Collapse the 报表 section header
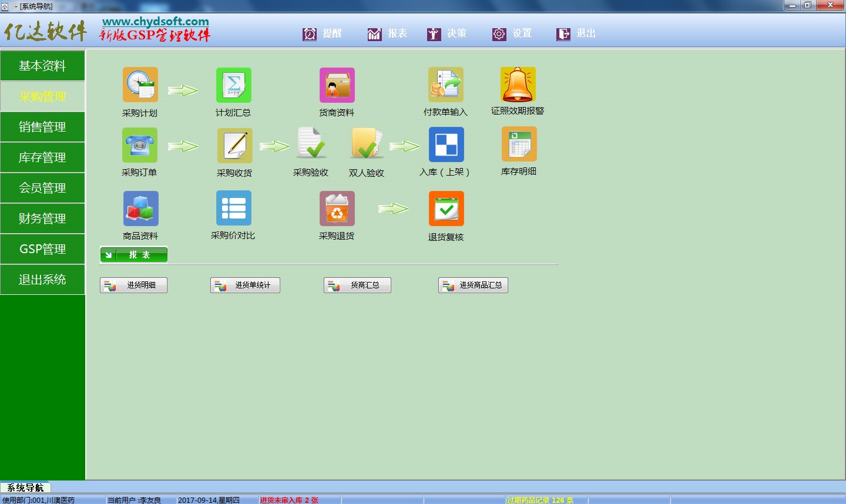This screenshot has width=846, height=504. 134,254
